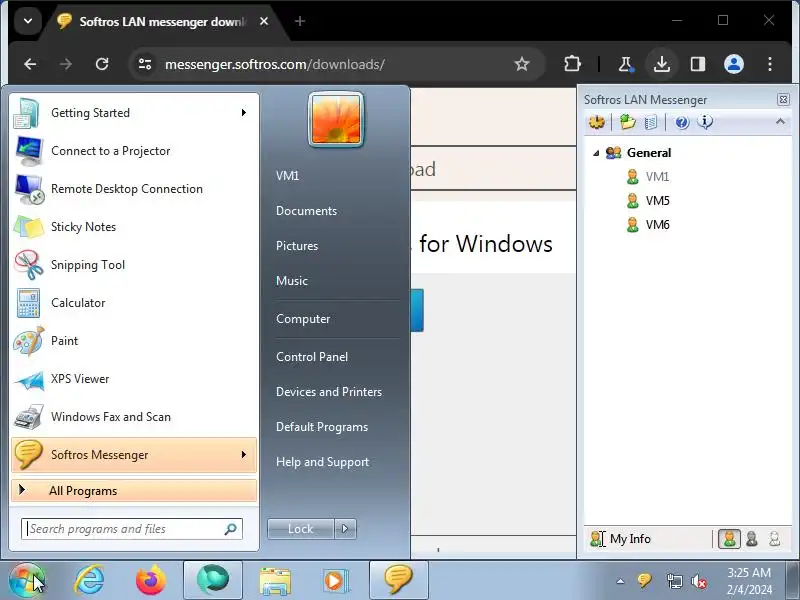This screenshot has height=600, width=800.
Task: Select user VM5 in contacts
Action: (x=657, y=201)
